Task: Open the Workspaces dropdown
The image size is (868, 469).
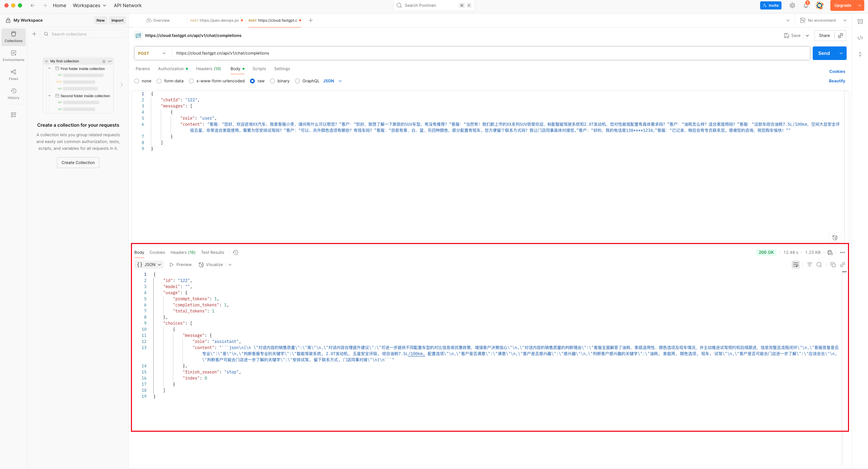Action: pos(90,5)
